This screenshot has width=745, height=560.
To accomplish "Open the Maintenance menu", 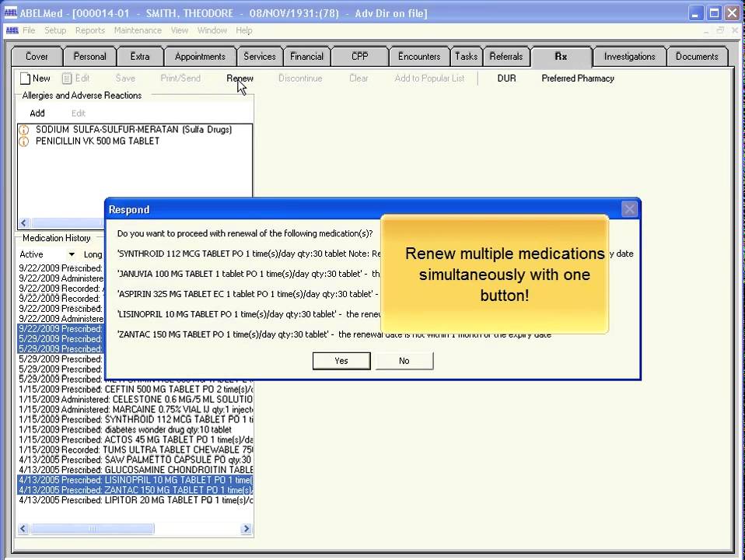I will [x=138, y=30].
